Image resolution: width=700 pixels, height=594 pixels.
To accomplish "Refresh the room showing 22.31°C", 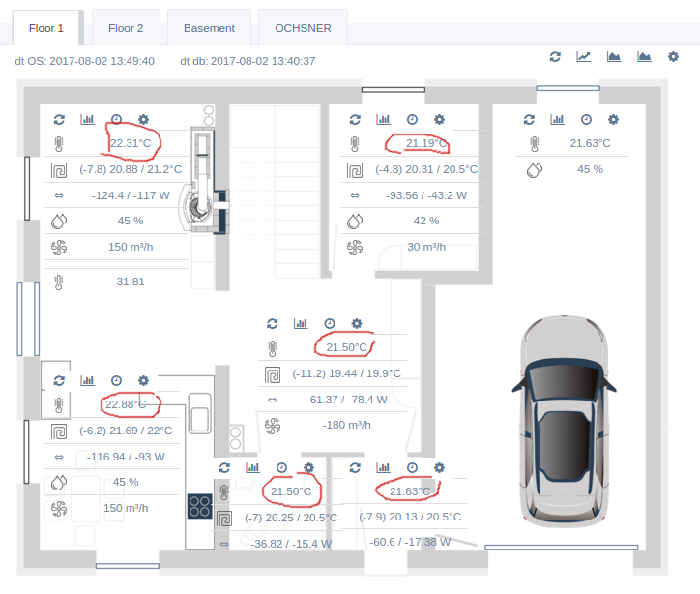I will pos(59,120).
